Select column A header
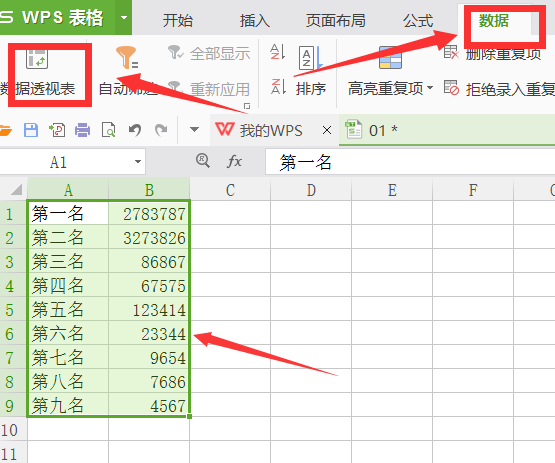Viewport: 555px width, 463px height. (68, 190)
